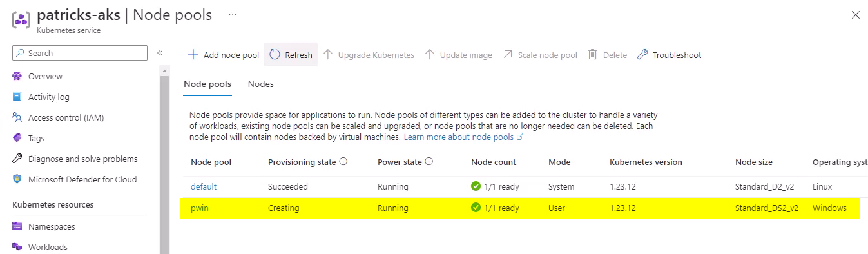Viewport: 868px width, 254px height.
Task: Click Standard_D2_v2 node size cell
Action: coord(764,186)
